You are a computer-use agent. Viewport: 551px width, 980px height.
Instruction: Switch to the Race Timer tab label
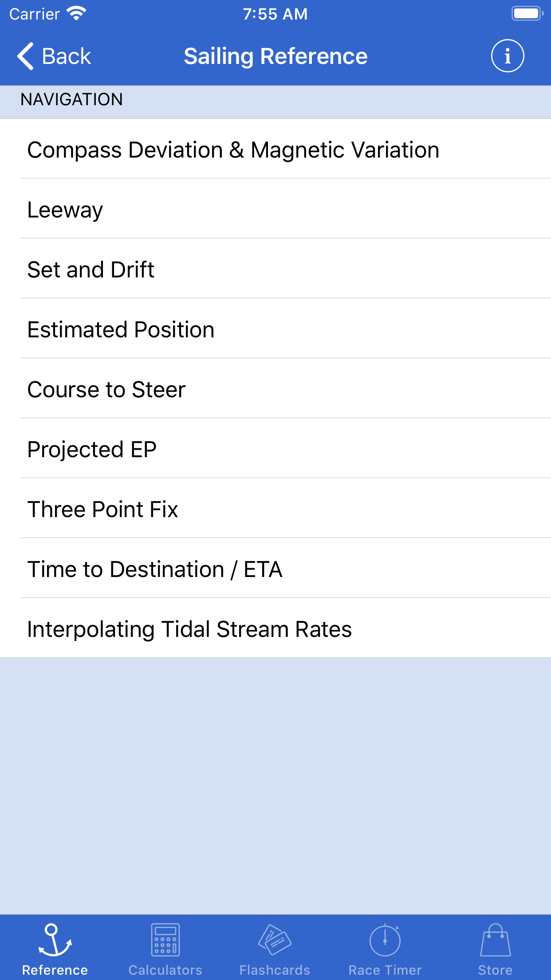point(385,970)
